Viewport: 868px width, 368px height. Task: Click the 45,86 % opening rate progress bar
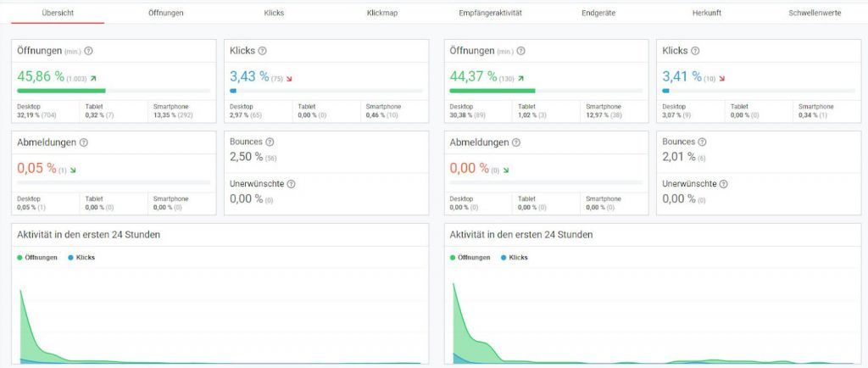(x=114, y=91)
